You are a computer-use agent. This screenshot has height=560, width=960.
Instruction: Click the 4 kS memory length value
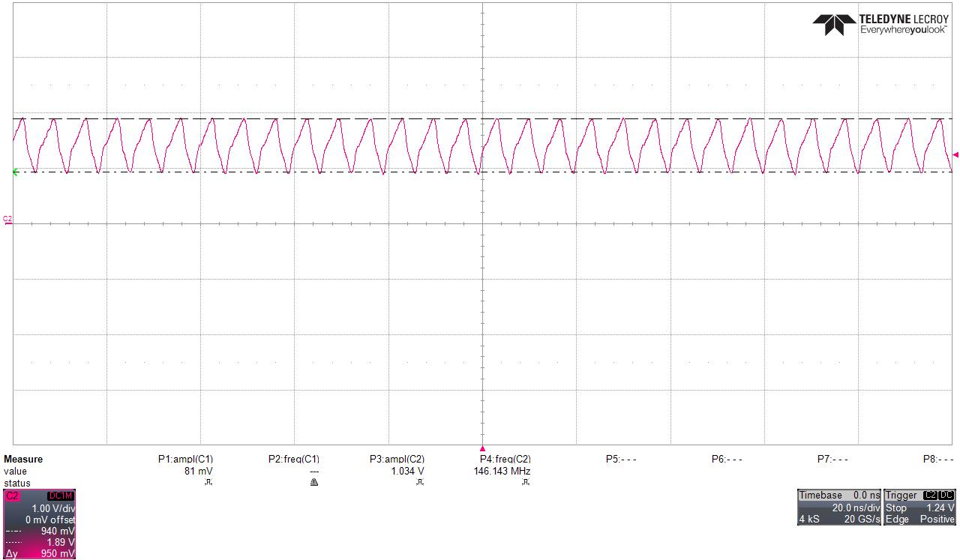[809, 519]
